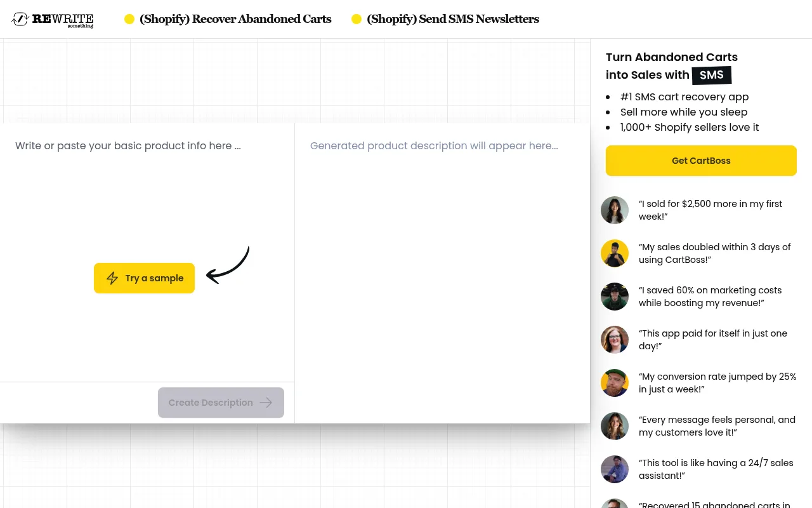Click avatar beside "I sold for $2,500 more"
Viewport: 812px width, 508px height.
(615, 210)
